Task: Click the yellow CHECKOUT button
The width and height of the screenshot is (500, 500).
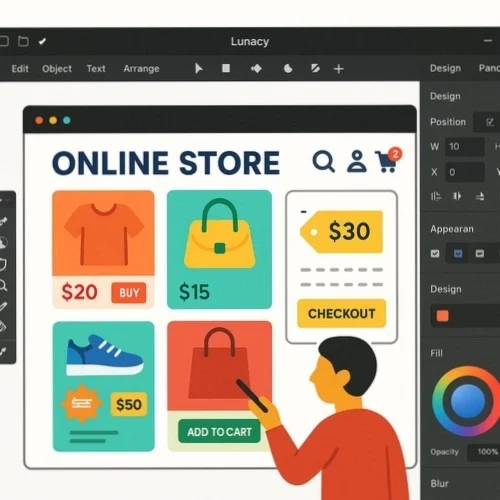Action: [x=342, y=314]
